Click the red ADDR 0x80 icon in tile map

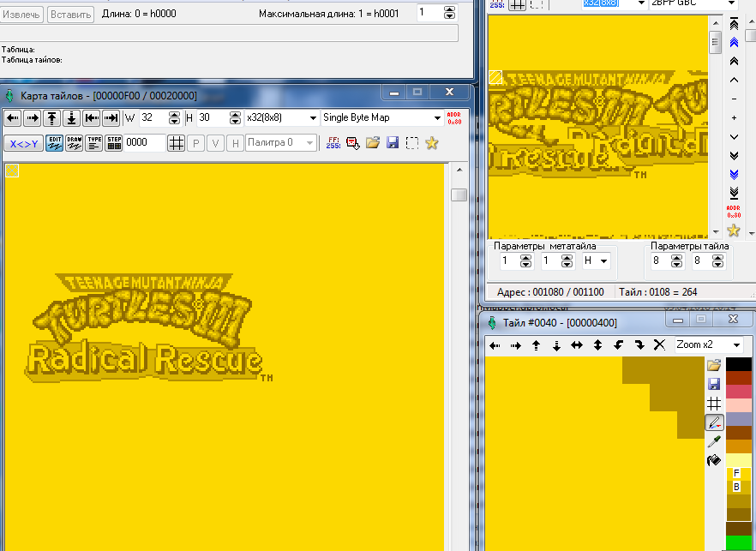tap(454, 118)
